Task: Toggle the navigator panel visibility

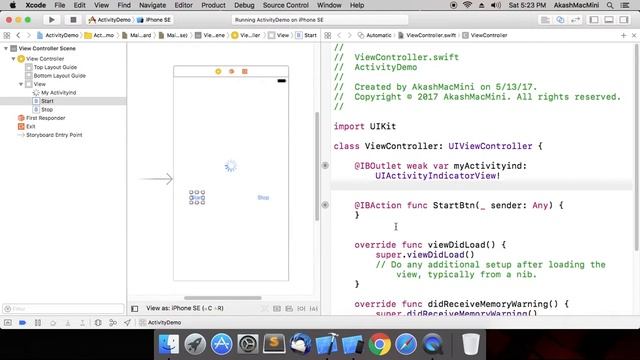Action: click(594, 20)
